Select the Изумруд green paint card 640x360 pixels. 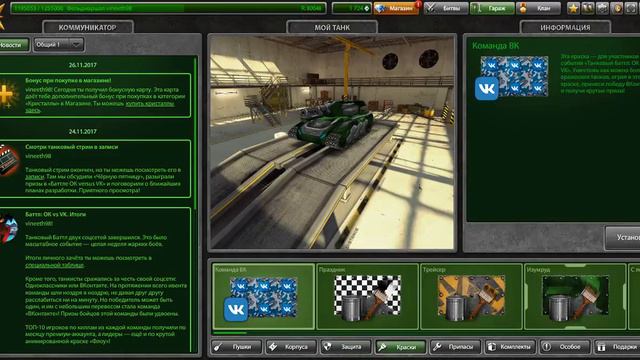575,297
